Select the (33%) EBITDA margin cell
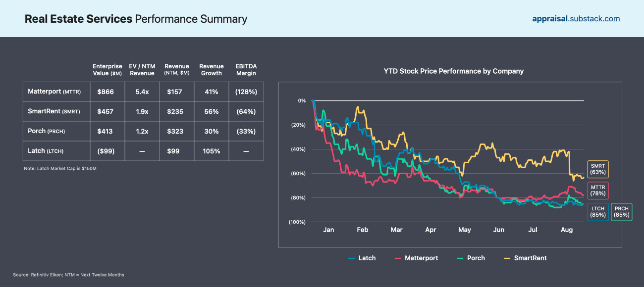 tap(246, 131)
